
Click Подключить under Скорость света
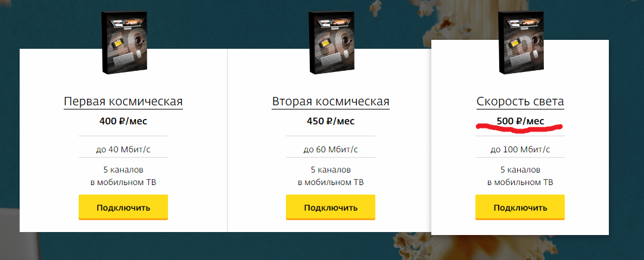520,208
